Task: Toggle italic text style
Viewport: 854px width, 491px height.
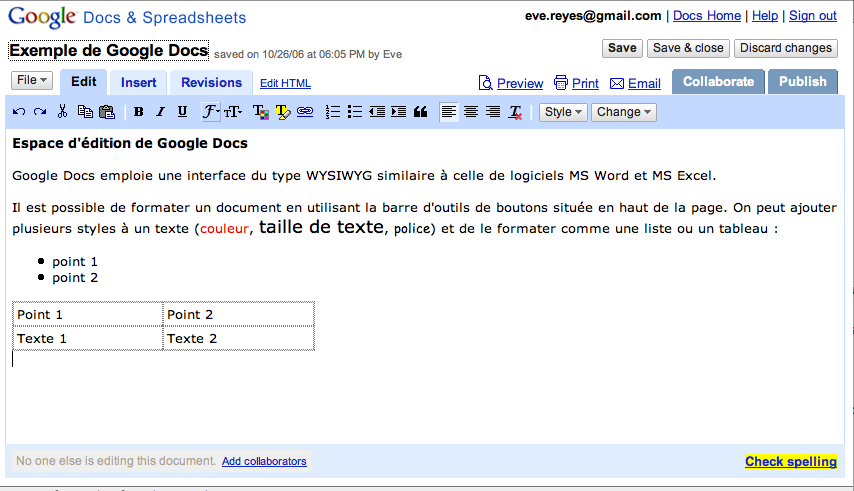Action: 160,112
